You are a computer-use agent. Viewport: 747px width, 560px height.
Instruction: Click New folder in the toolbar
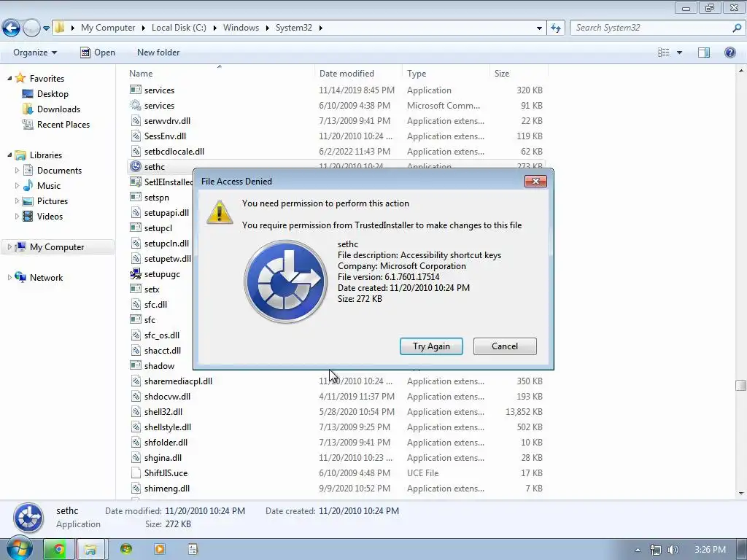tap(158, 52)
